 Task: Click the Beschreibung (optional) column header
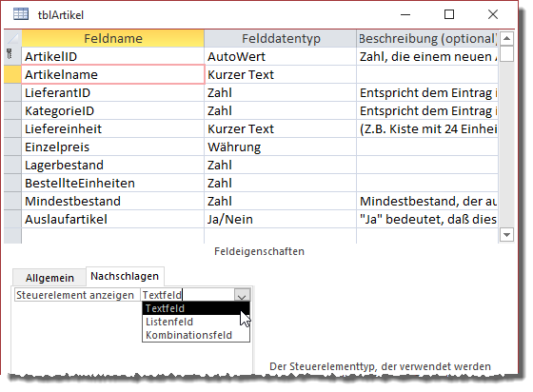click(x=427, y=38)
